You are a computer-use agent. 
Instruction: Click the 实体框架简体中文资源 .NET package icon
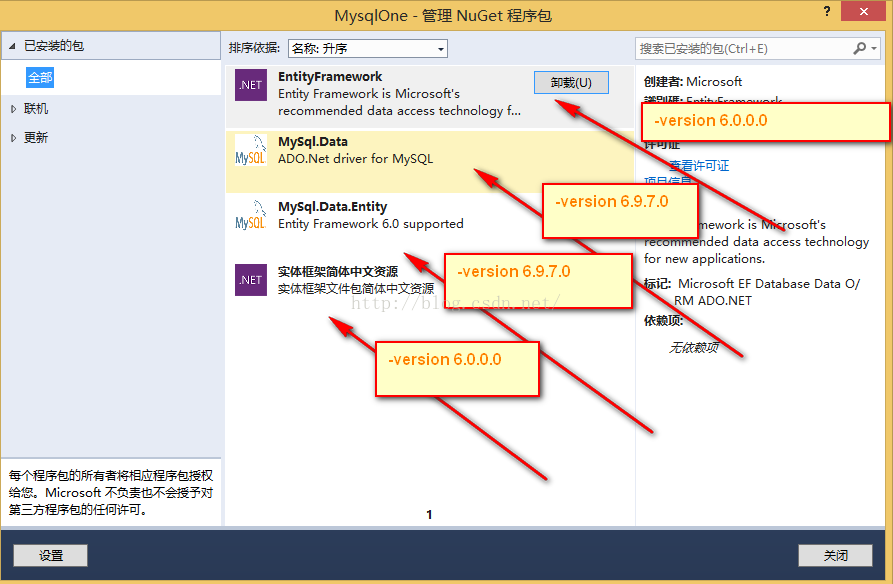(x=251, y=280)
